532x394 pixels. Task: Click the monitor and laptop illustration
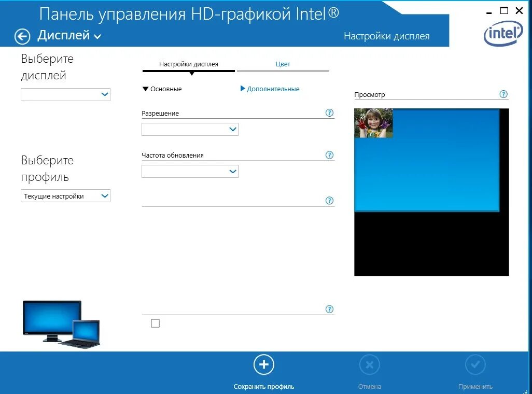[x=61, y=325]
